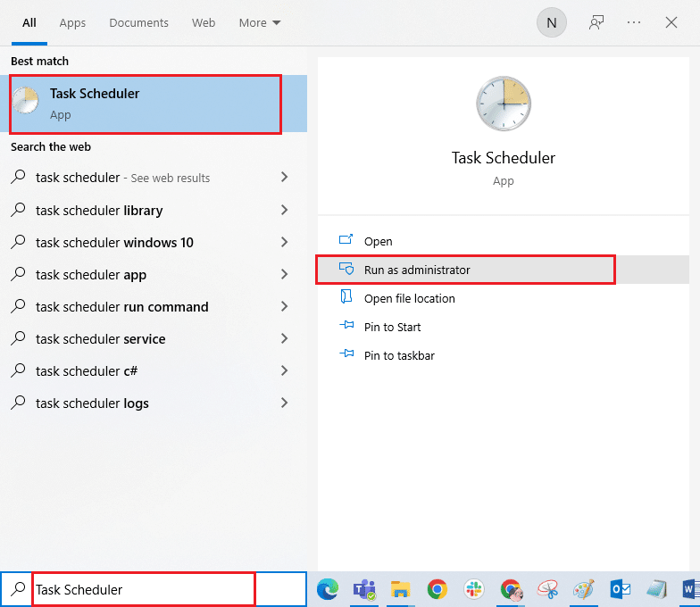Viewport: 700px width, 607px height.
Task: Open the feedback icon in the header
Action: point(596,23)
